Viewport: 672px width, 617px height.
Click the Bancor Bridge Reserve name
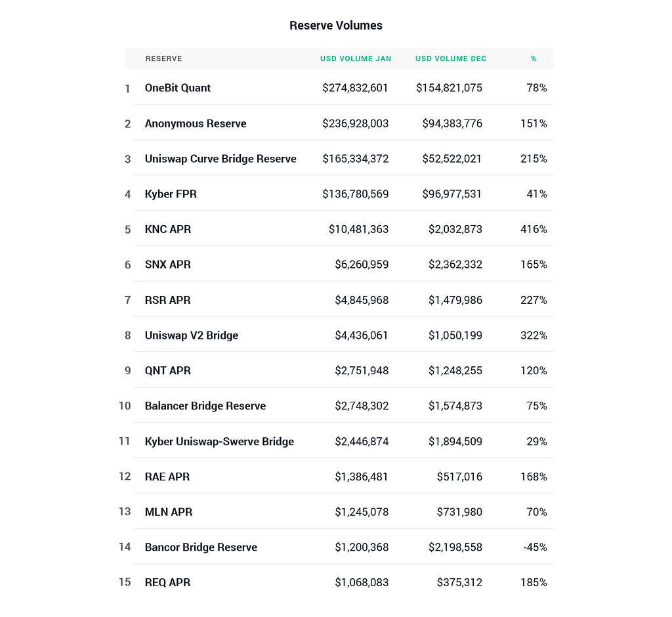pos(201,547)
